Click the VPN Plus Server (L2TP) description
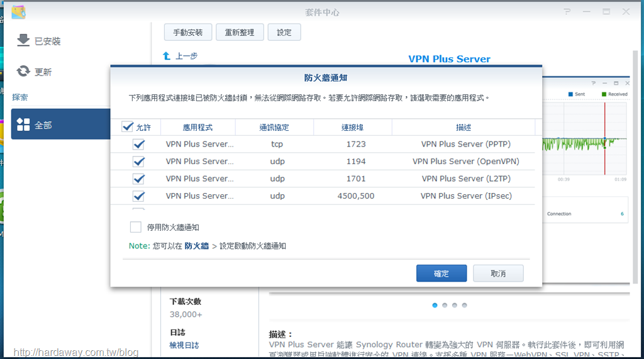Image resolution: width=644 pixels, height=359 pixels. [x=466, y=179]
